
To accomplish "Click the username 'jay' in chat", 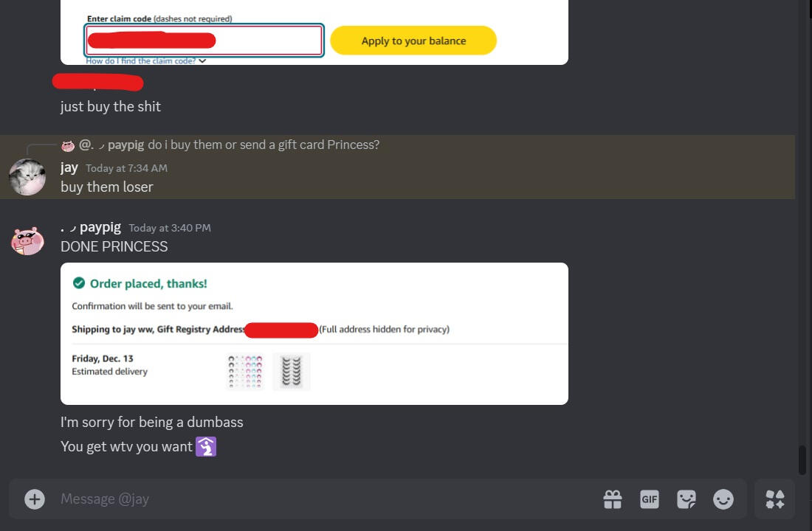I will (69, 167).
